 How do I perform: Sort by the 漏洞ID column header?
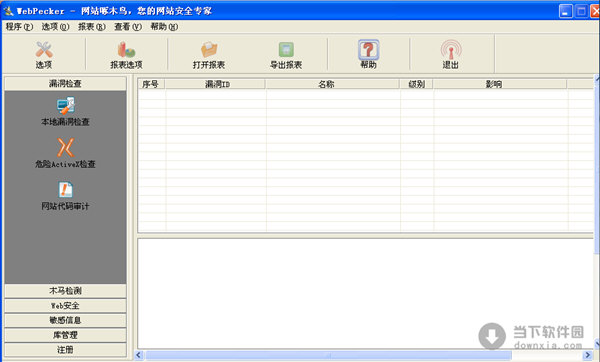point(216,84)
